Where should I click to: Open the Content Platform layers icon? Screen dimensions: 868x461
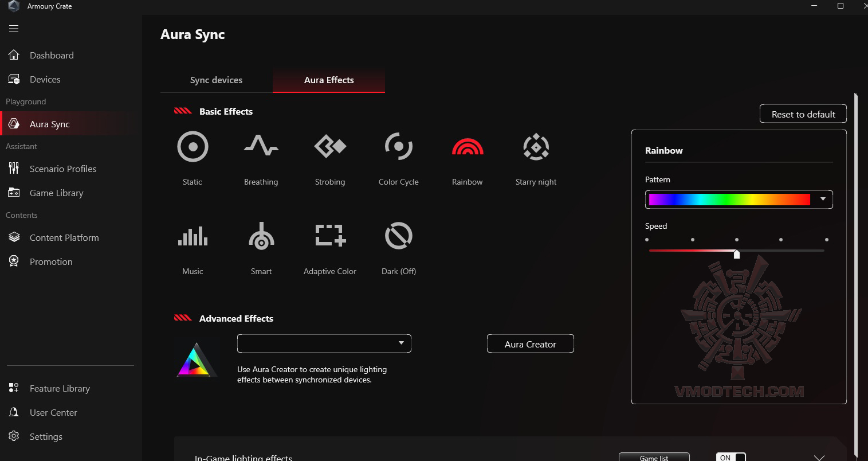point(14,237)
